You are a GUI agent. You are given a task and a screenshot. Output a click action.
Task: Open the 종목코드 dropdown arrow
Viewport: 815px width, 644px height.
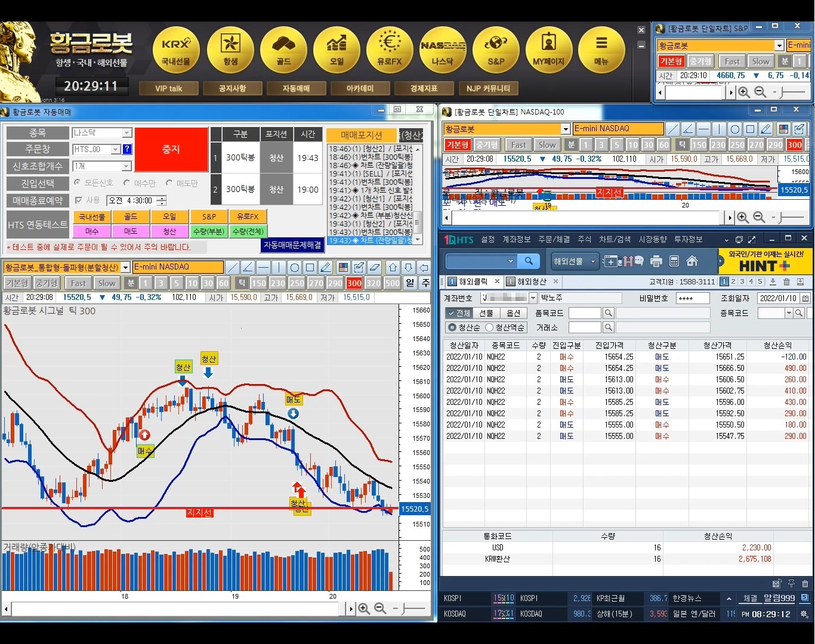789,313
